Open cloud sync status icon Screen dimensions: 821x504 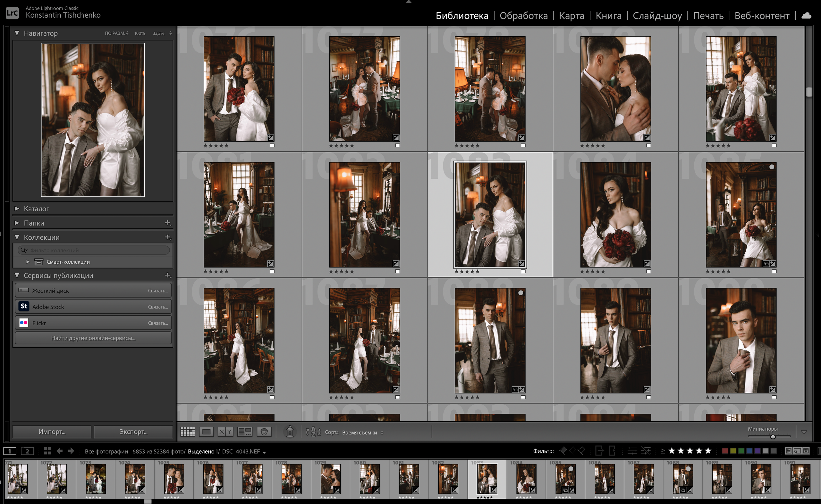[806, 16]
